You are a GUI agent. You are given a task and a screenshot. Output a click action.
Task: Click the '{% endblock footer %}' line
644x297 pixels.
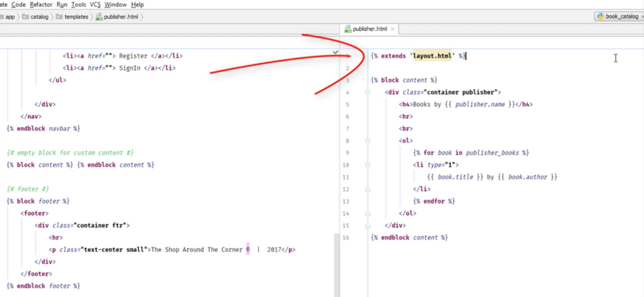point(43,286)
